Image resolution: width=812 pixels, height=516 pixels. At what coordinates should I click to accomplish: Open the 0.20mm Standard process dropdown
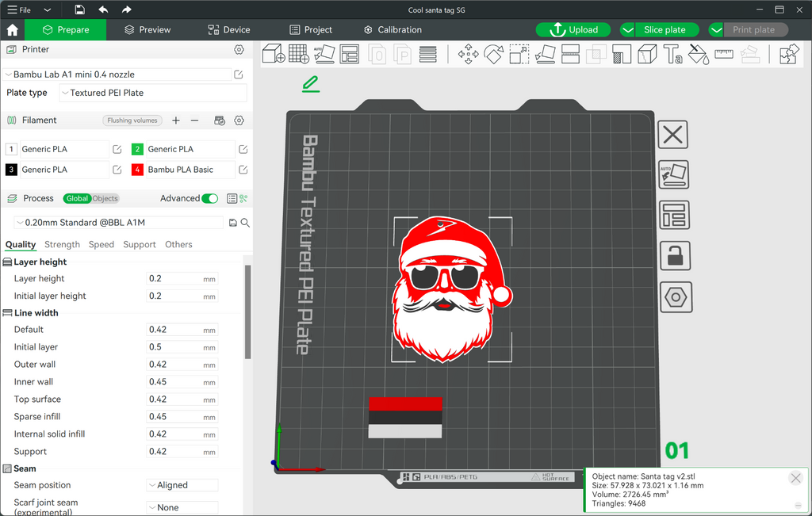tap(119, 223)
